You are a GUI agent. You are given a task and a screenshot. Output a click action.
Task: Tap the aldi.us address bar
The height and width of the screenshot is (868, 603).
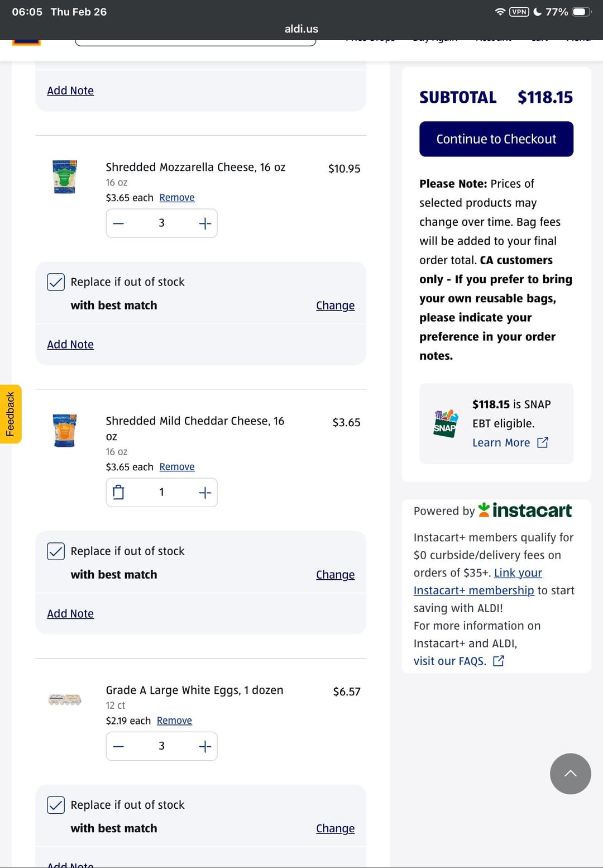click(301, 29)
